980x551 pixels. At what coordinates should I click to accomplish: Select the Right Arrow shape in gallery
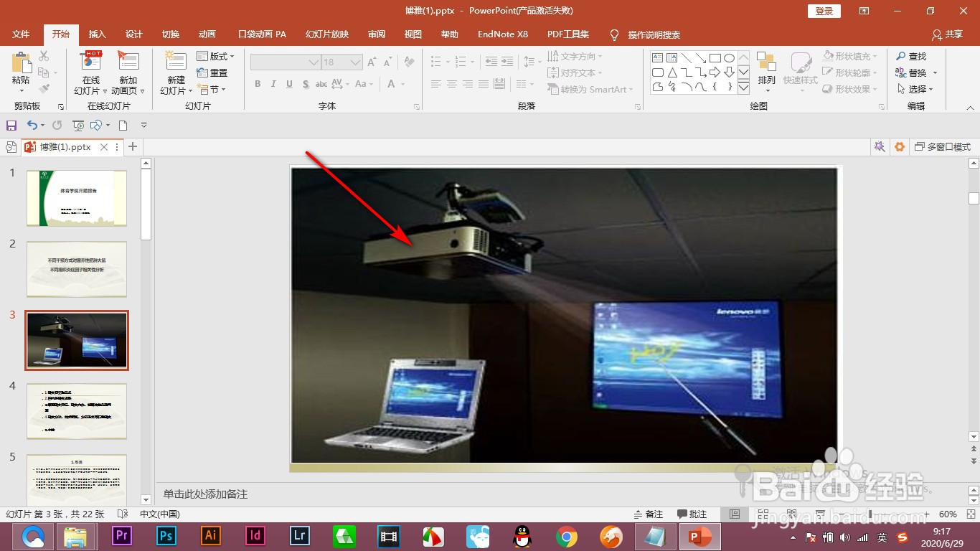(x=715, y=72)
